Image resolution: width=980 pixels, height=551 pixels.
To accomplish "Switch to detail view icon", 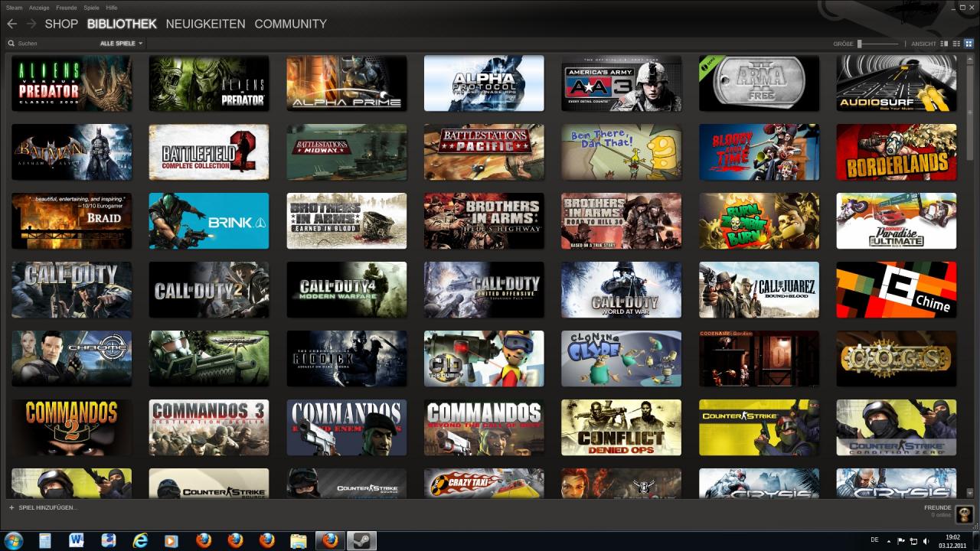I will (944, 44).
